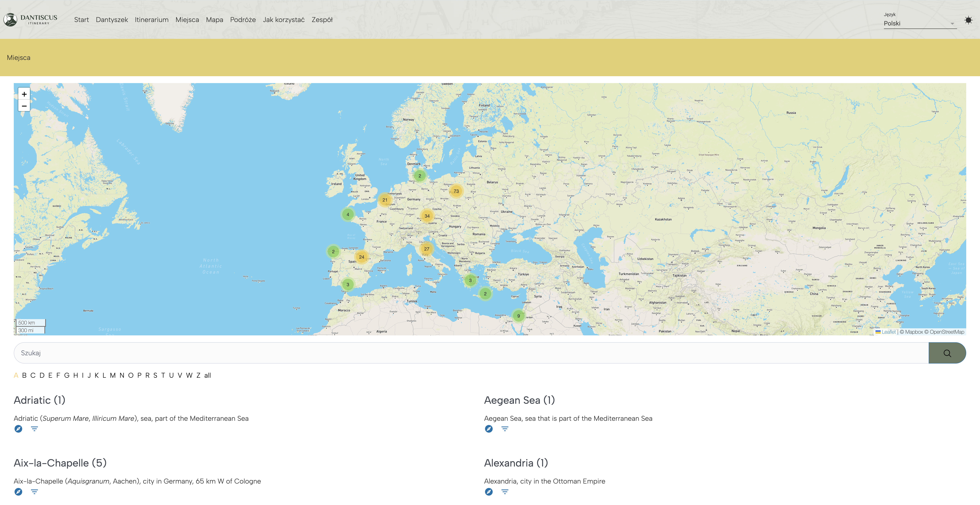Open the compass icon under Adriatic
Screen dimensions: 980x505
(x=18, y=429)
